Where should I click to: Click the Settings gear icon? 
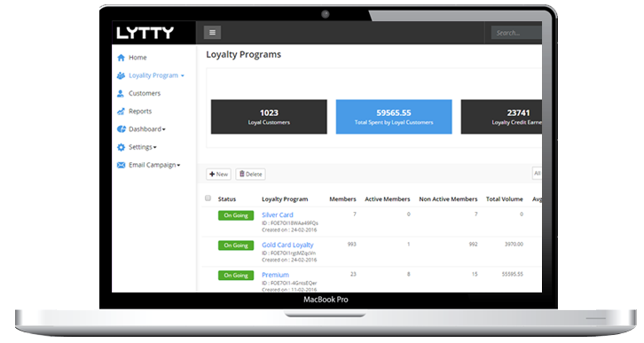[x=121, y=147]
